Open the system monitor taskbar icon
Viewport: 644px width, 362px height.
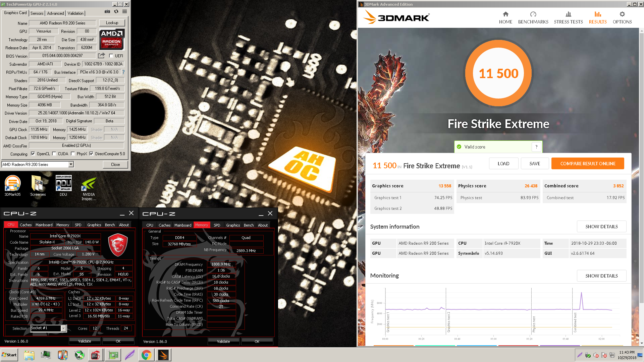(x=46, y=355)
